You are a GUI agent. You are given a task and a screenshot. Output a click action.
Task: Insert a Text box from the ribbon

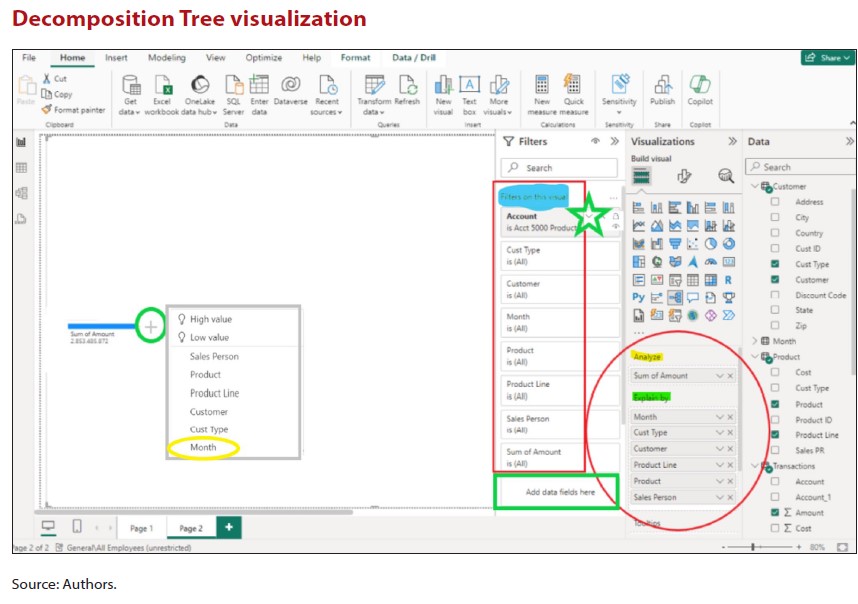469,85
